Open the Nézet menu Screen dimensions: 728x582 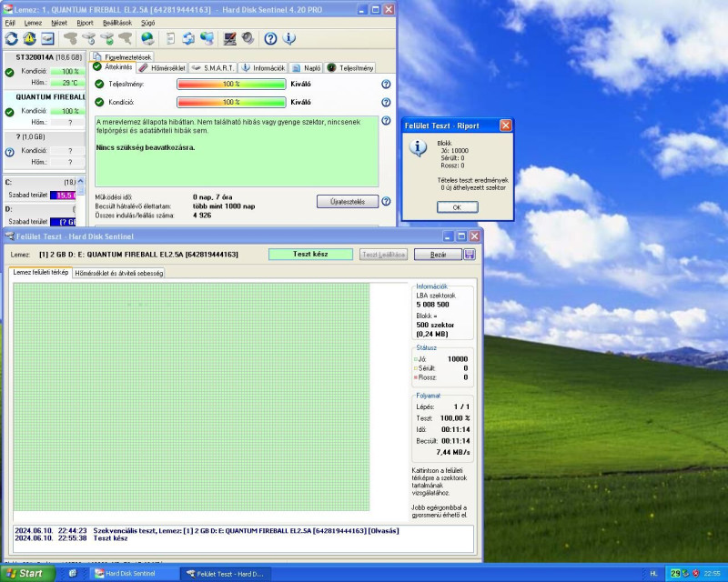[59, 23]
